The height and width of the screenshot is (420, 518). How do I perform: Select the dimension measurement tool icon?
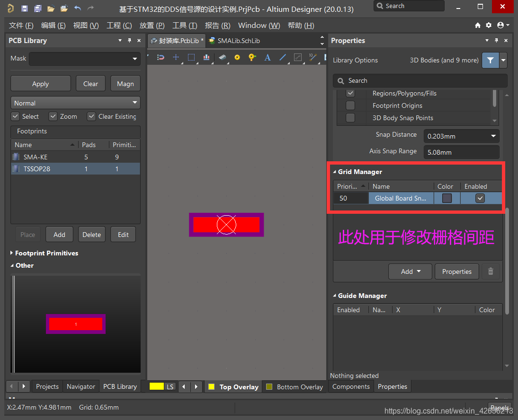tap(313, 57)
